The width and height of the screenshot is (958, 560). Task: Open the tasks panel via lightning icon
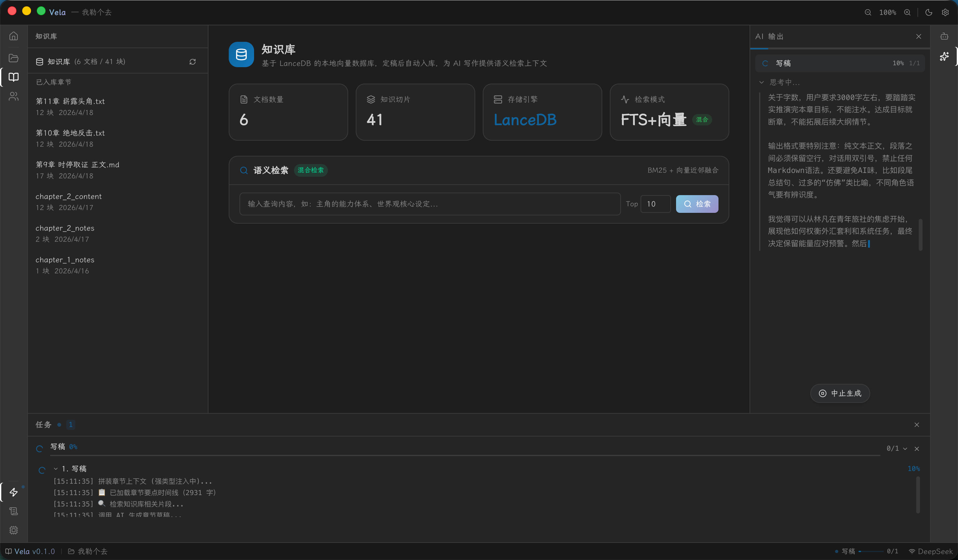13,492
